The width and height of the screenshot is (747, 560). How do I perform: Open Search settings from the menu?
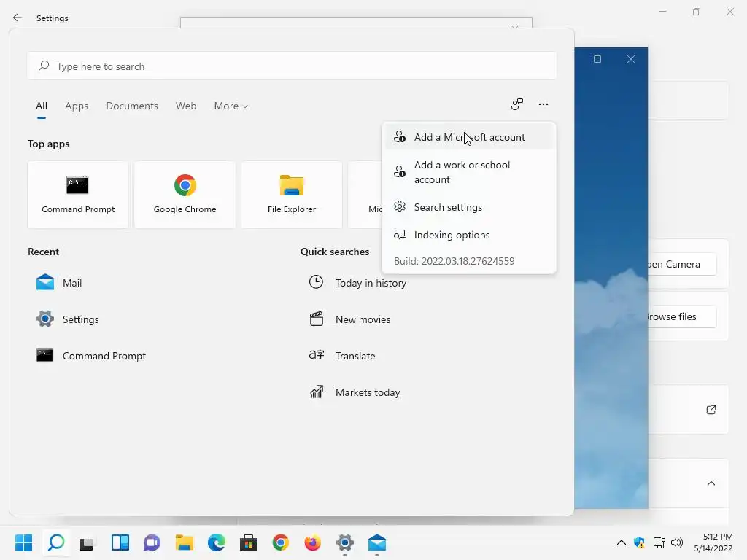point(469,207)
